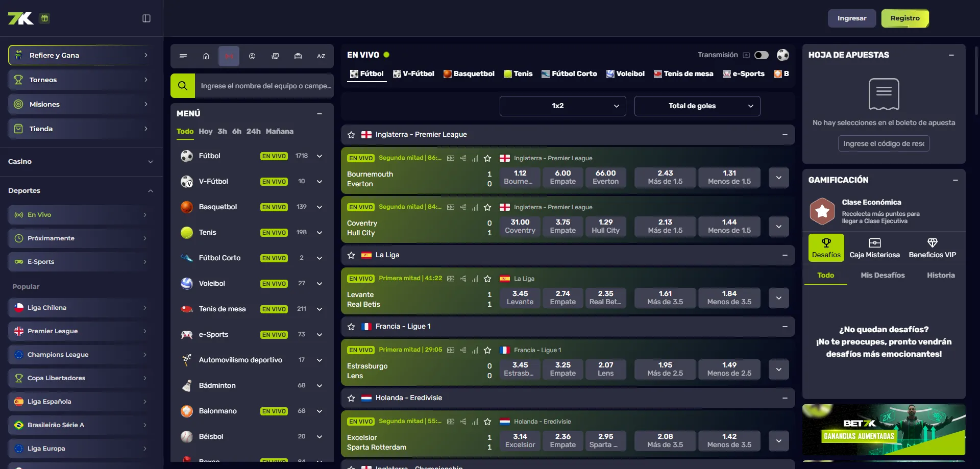The width and height of the screenshot is (980, 469).
Task: Open the Bet7K Ganancias Aumentadas promo banner
Action: tap(884, 430)
